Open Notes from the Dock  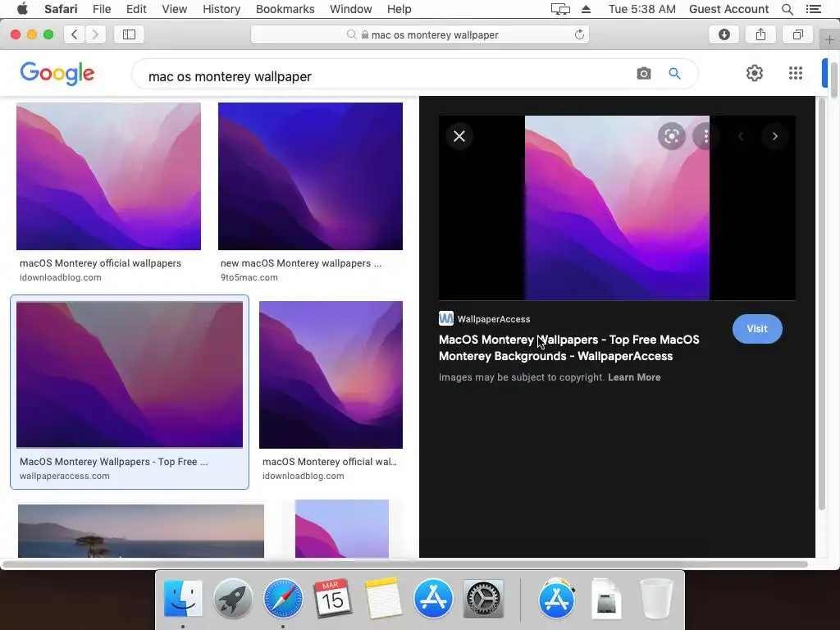(x=382, y=598)
